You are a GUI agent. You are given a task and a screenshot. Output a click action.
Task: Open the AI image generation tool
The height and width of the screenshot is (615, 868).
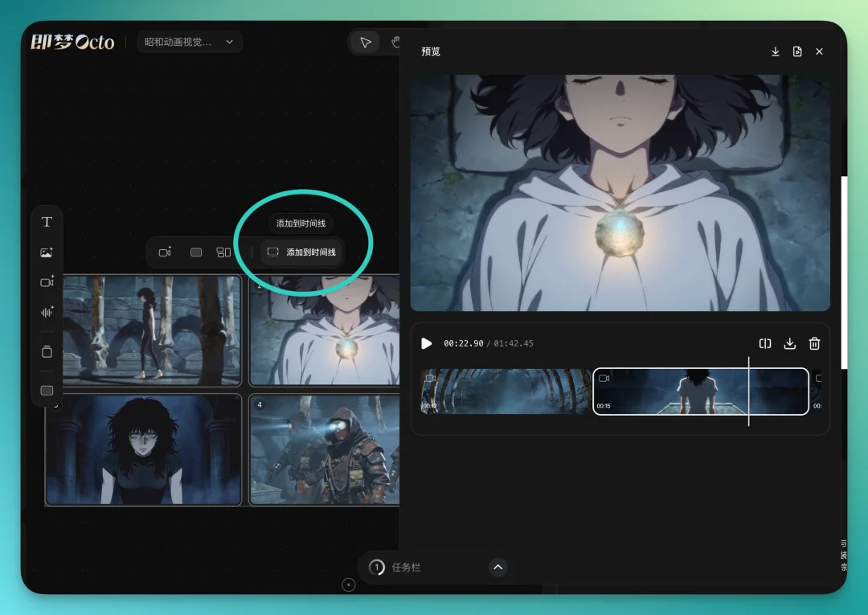pyautogui.click(x=47, y=252)
